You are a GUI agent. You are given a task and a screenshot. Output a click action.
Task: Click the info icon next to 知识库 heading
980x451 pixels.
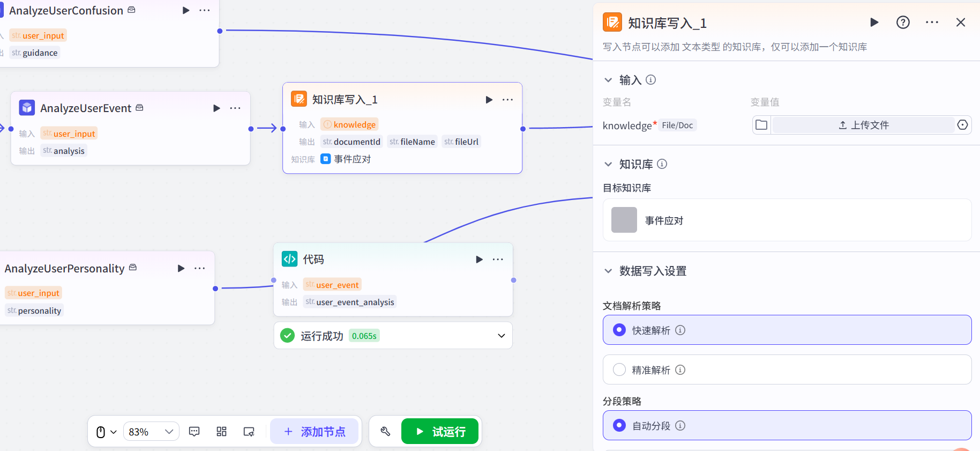click(x=662, y=164)
